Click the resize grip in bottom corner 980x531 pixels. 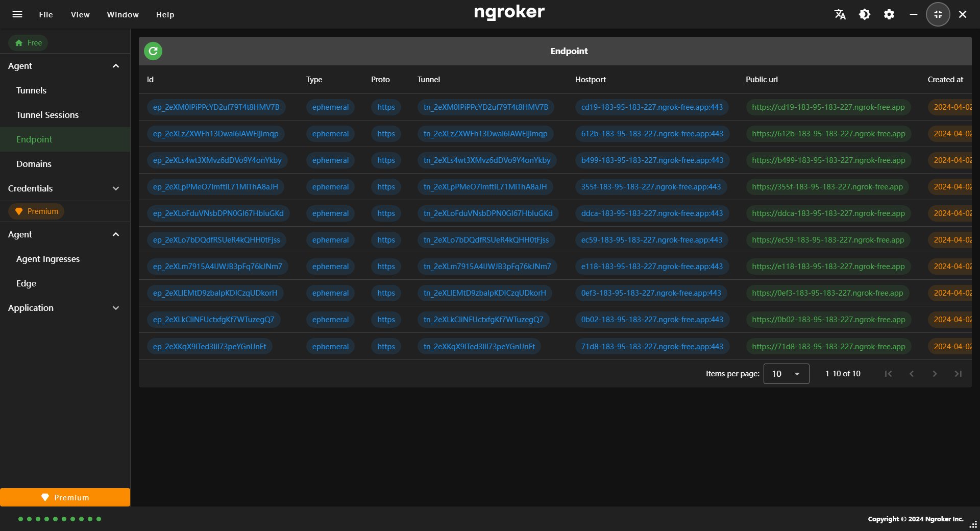pyautogui.click(x=973, y=524)
